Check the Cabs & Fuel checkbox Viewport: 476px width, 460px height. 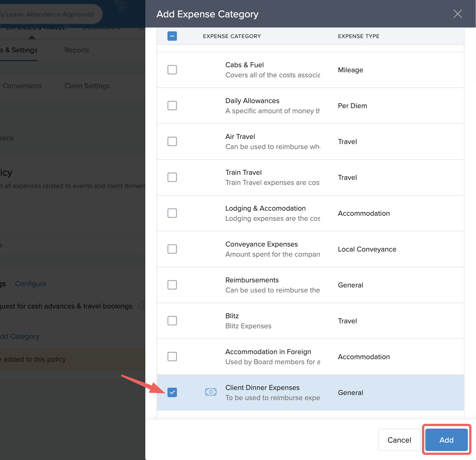pyautogui.click(x=172, y=70)
